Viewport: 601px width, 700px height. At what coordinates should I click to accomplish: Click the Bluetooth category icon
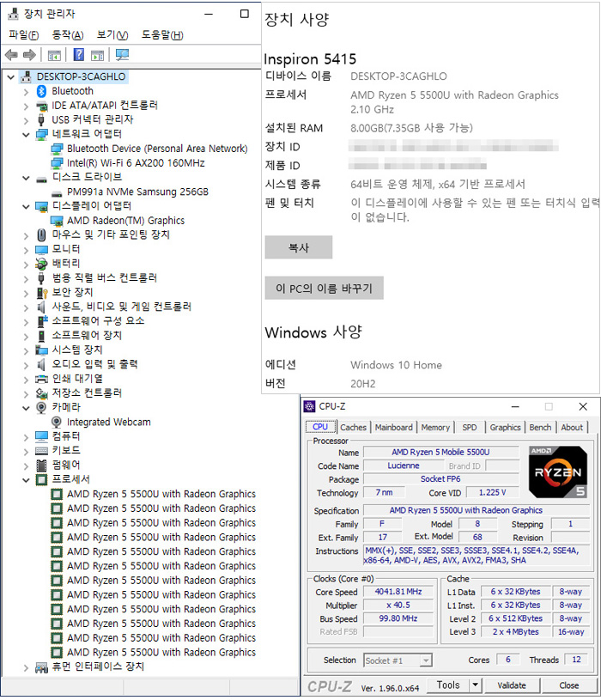41,91
